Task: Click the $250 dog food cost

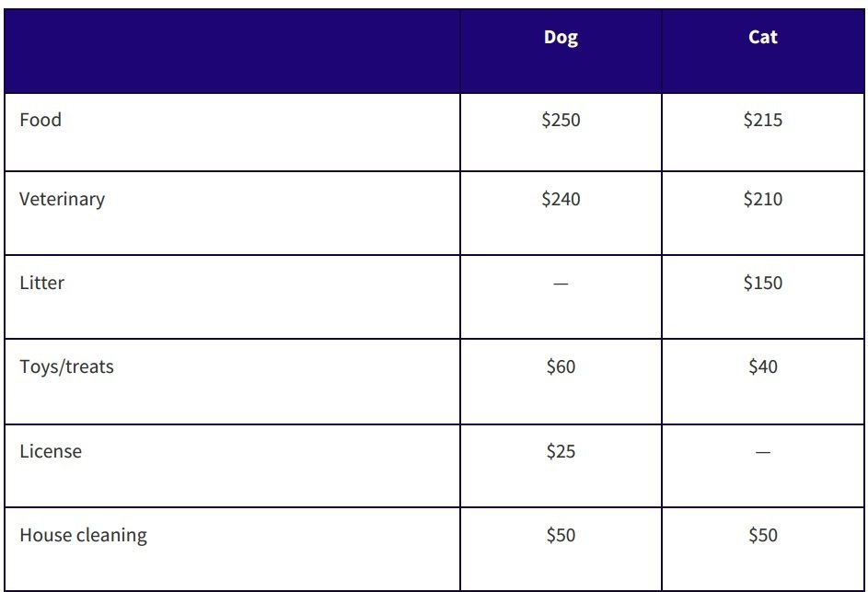Action: coord(561,120)
